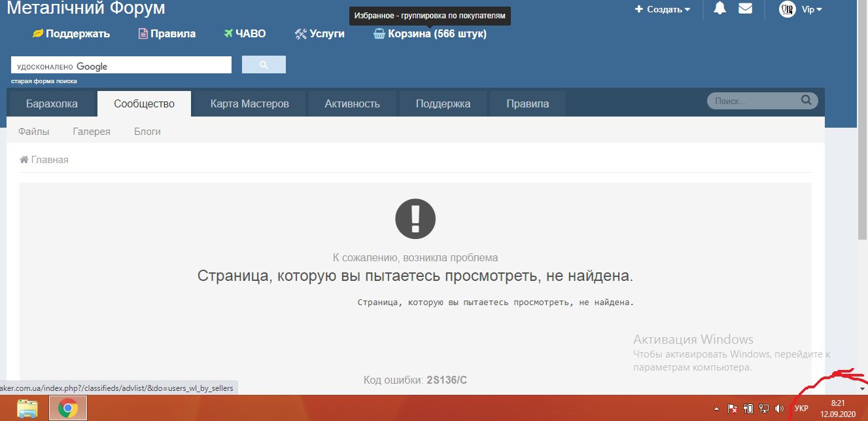Switch to the Барахолка tab

click(x=52, y=103)
